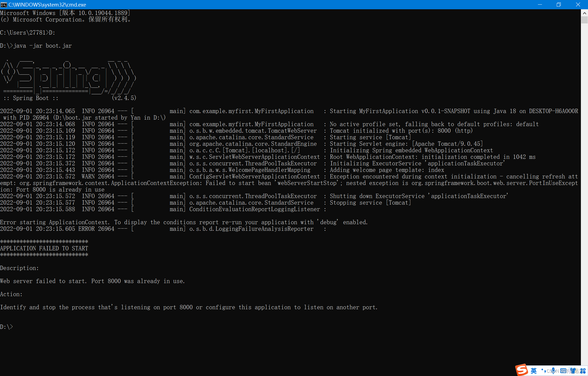This screenshot has width=588, height=376.
Task: Click the Spring Boot v2.4.5 version text
Action: click(124, 98)
